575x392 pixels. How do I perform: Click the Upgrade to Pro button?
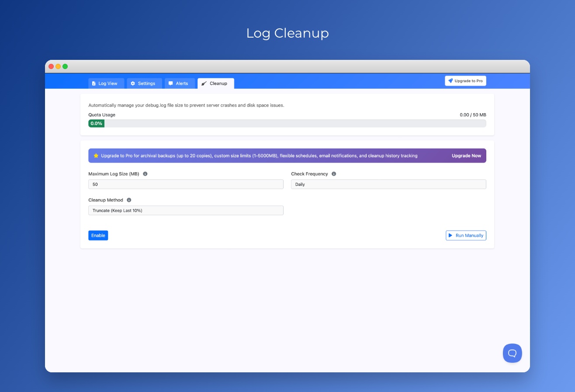click(x=465, y=81)
